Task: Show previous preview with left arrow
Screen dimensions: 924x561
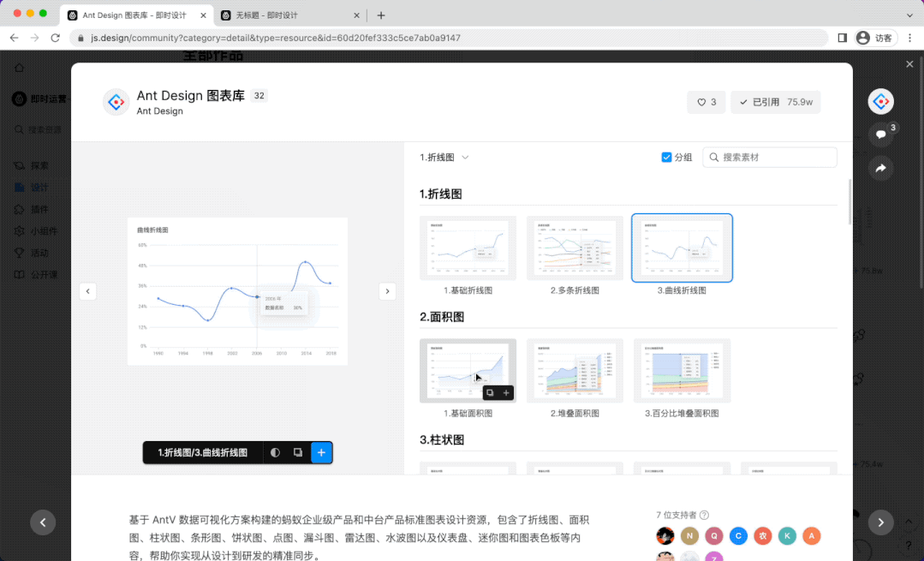Action: (x=88, y=291)
